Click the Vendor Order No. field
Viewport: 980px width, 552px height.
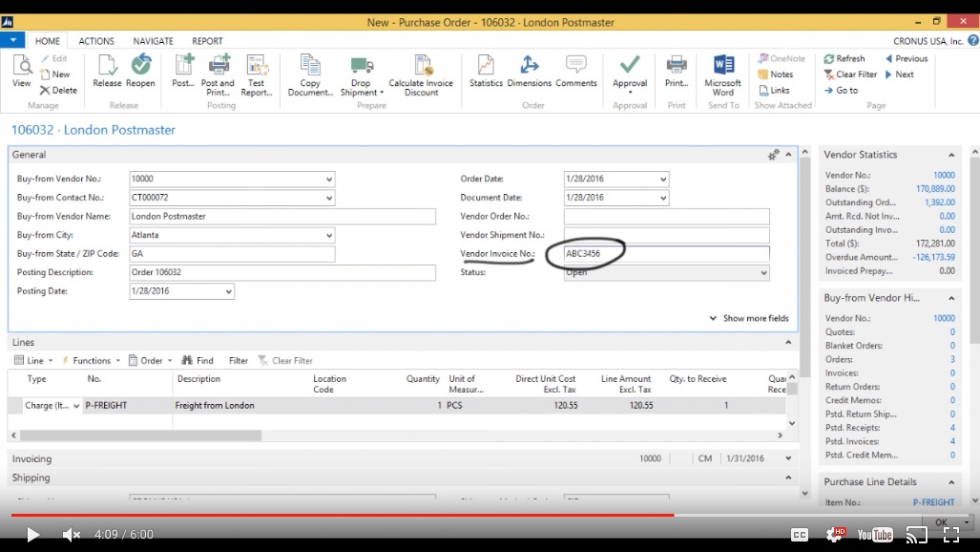click(x=666, y=216)
